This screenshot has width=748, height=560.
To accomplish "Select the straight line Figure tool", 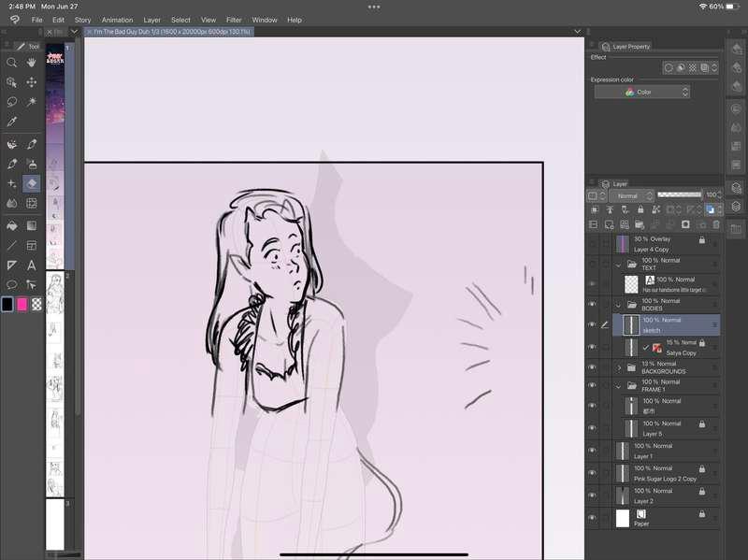I will point(12,246).
